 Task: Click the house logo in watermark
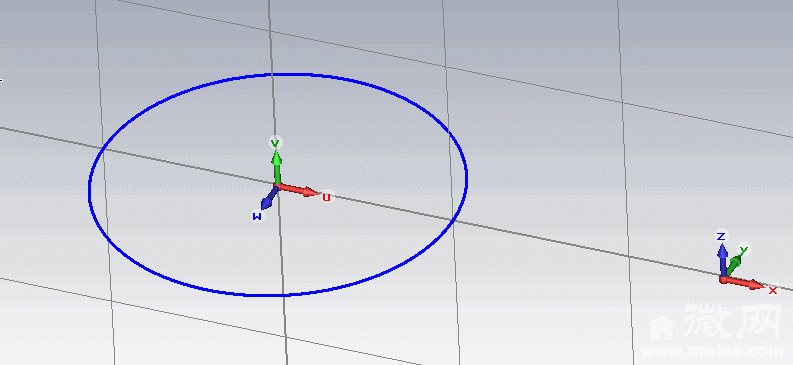click(x=662, y=327)
